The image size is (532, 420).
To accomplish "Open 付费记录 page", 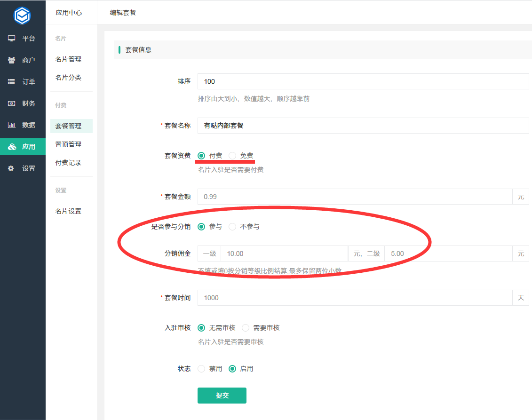I will point(68,163).
